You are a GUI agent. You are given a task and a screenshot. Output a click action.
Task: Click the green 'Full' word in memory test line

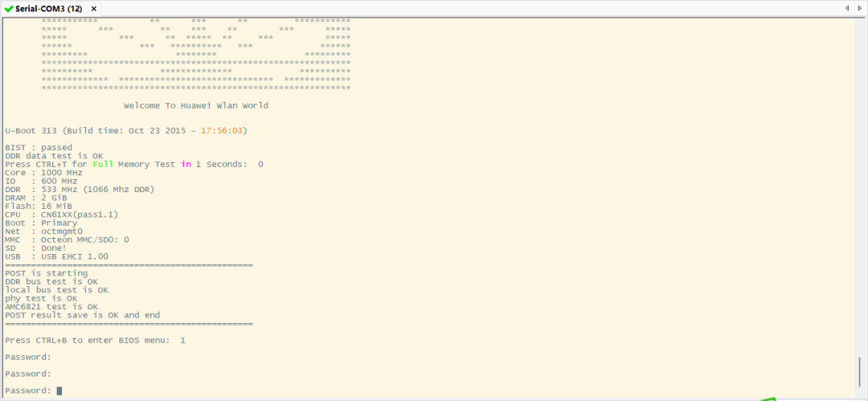103,164
